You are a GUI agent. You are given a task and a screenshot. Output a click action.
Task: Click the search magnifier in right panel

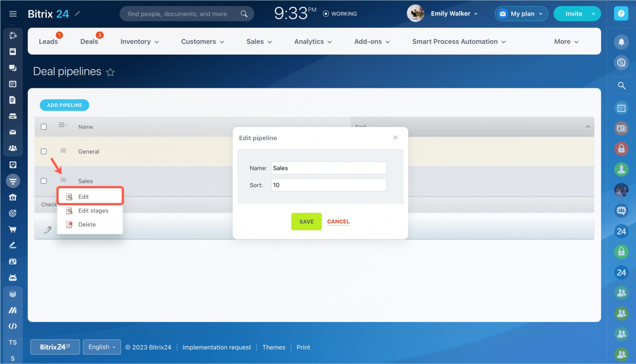coord(621,85)
